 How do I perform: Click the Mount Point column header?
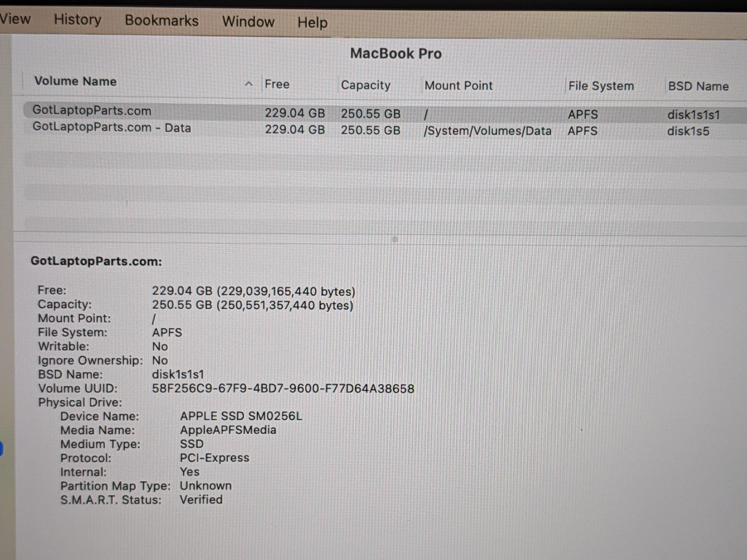(458, 85)
